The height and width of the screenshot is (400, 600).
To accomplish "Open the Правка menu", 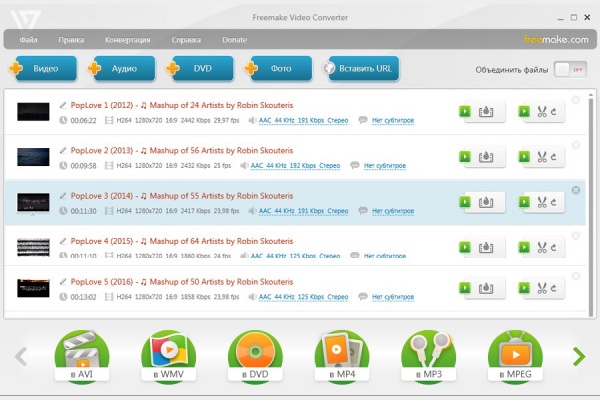I will [x=71, y=40].
